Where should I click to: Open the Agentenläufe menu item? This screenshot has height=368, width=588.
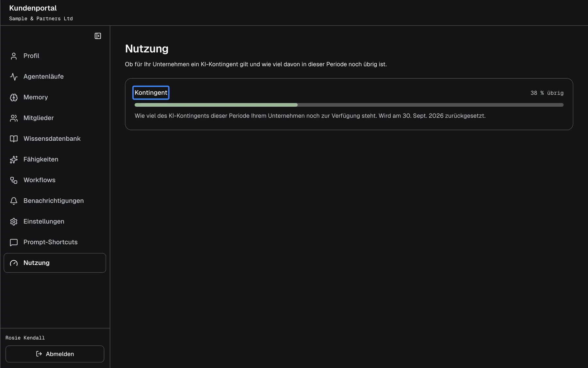55,77
